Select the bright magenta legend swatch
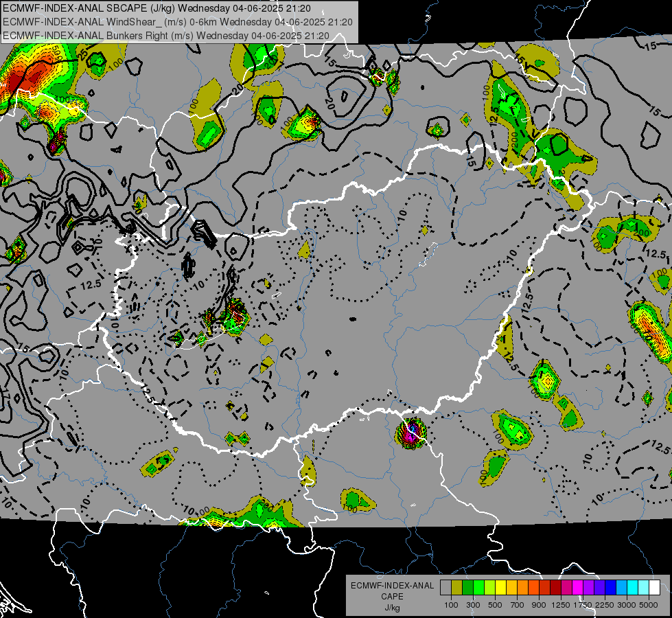 point(578,588)
